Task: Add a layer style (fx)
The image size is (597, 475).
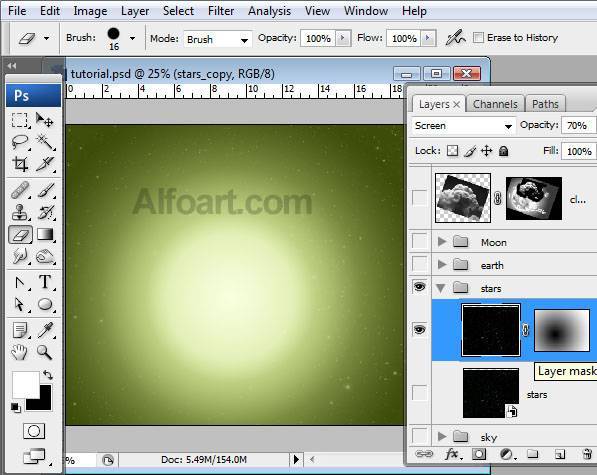Action: coord(453,454)
